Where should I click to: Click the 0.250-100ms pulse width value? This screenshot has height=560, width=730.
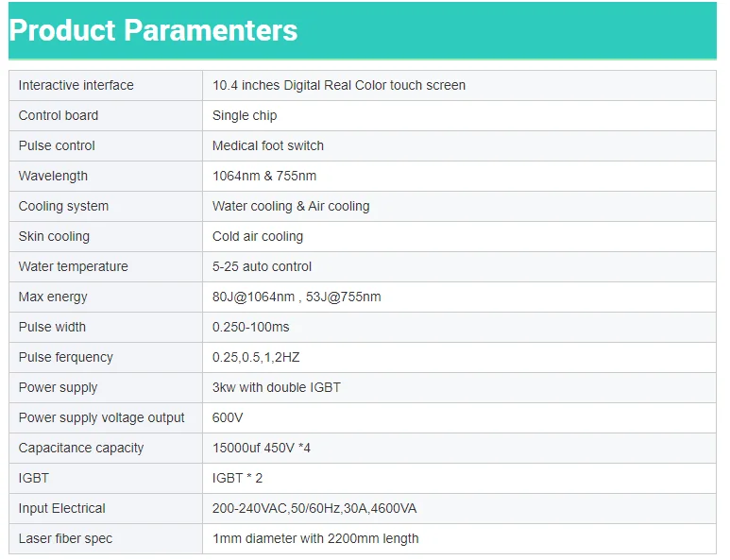coord(250,327)
